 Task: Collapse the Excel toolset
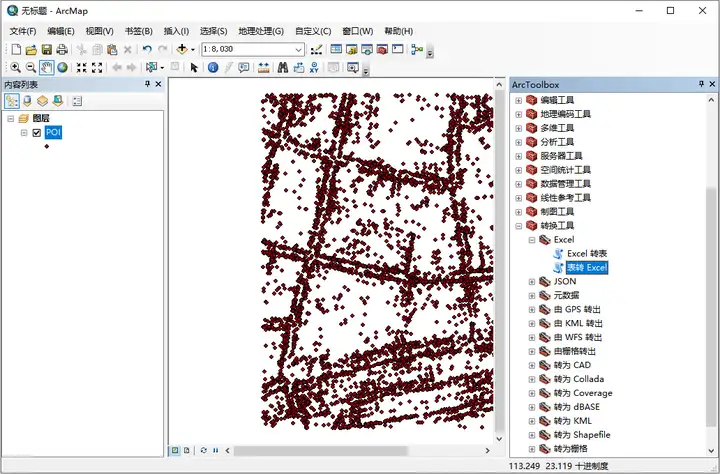point(533,240)
